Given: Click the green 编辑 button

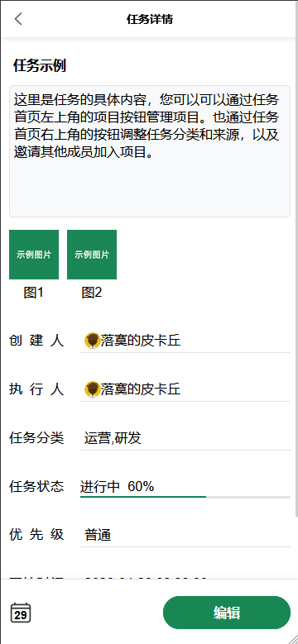Looking at the screenshot, I should 227,613.
